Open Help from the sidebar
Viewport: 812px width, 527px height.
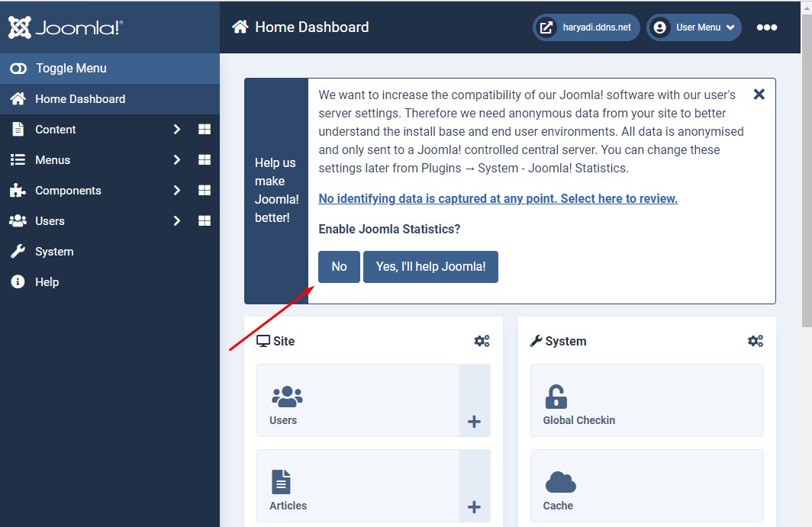coord(47,282)
